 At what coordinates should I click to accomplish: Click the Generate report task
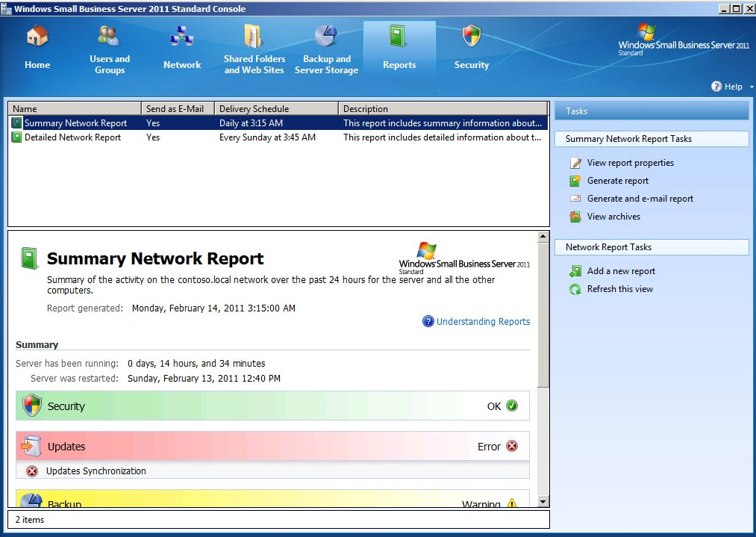pos(617,181)
